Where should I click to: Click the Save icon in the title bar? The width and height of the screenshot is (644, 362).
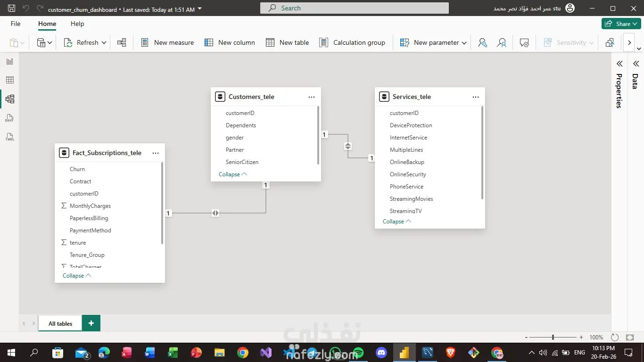pyautogui.click(x=12, y=8)
